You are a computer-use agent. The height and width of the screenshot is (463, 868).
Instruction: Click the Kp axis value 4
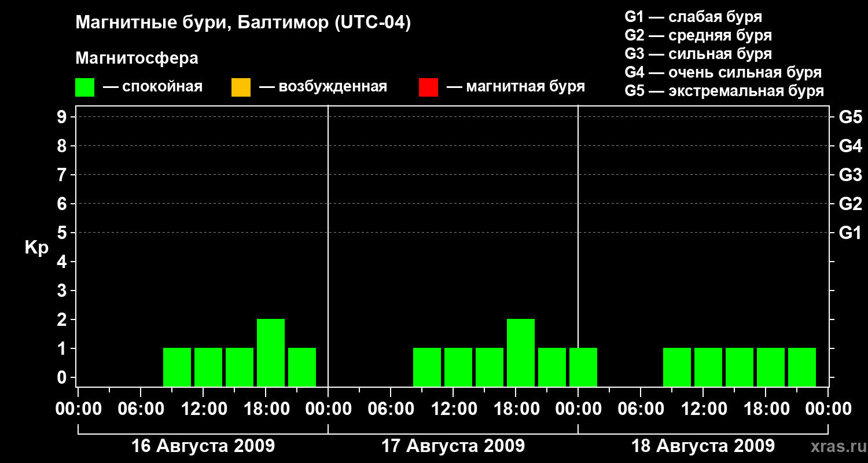pos(63,262)
